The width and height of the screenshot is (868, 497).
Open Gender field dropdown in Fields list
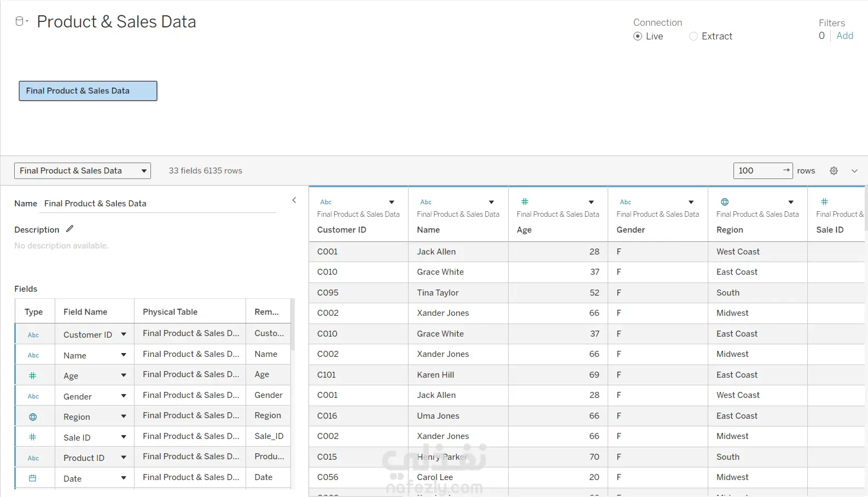(124, 396)
